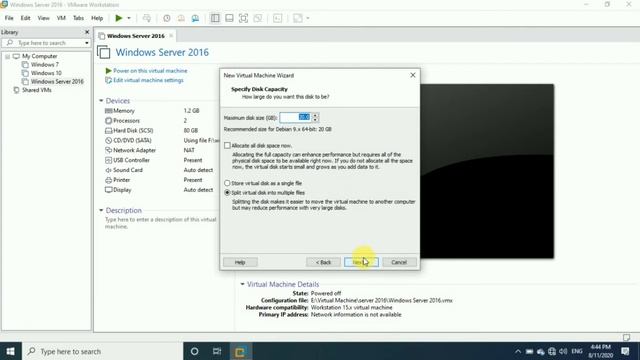Click the USB Controller device row
640x360 pixels.
coord(161,160)
